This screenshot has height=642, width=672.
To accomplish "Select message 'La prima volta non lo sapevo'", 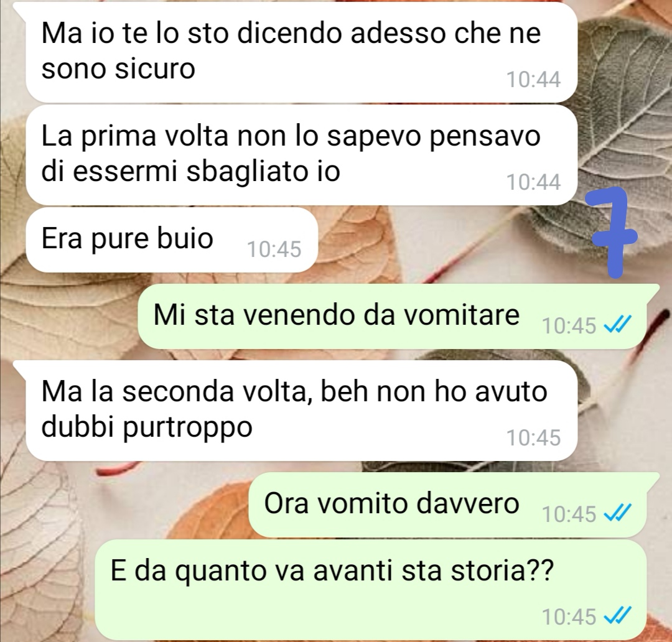I will tap(301, 155).
